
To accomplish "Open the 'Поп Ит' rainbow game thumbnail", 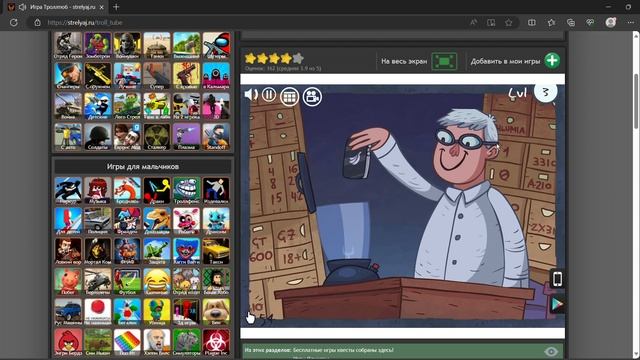I will pos(127,342).
